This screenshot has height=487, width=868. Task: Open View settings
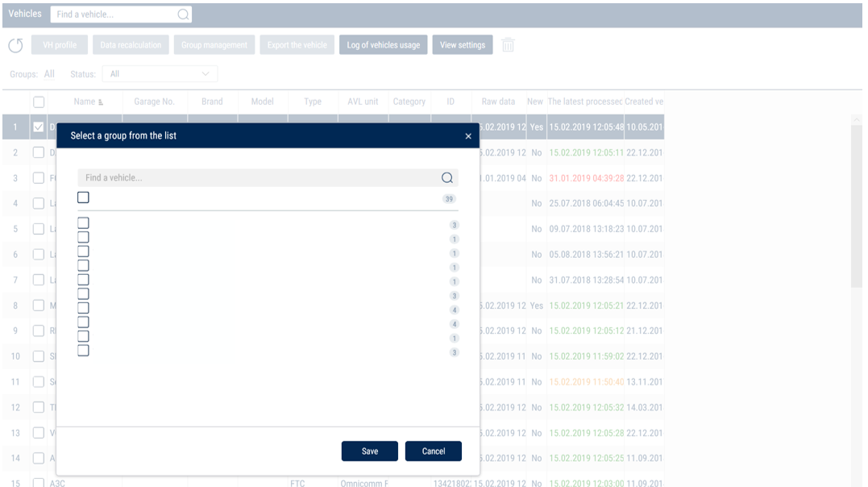(x=463, y=45)
